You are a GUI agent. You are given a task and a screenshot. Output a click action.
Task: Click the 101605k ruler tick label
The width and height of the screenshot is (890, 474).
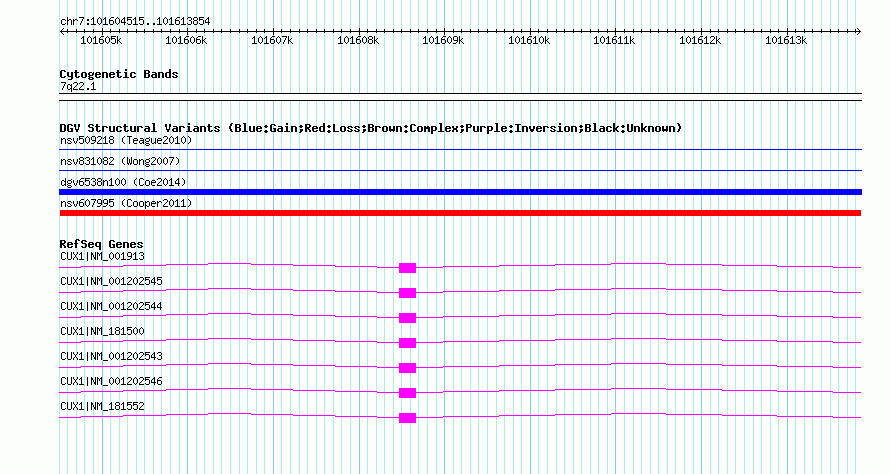pyautogui.click(x=101, y=40)
